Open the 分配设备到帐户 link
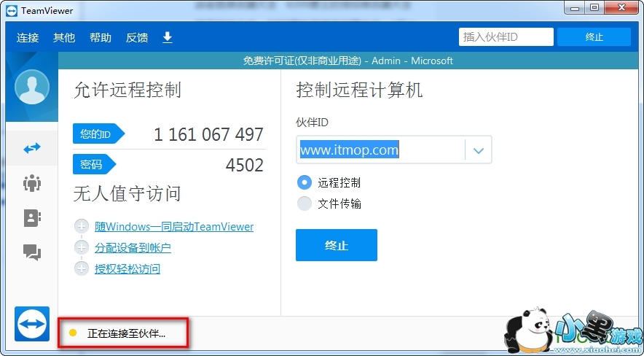 [133, 248]
